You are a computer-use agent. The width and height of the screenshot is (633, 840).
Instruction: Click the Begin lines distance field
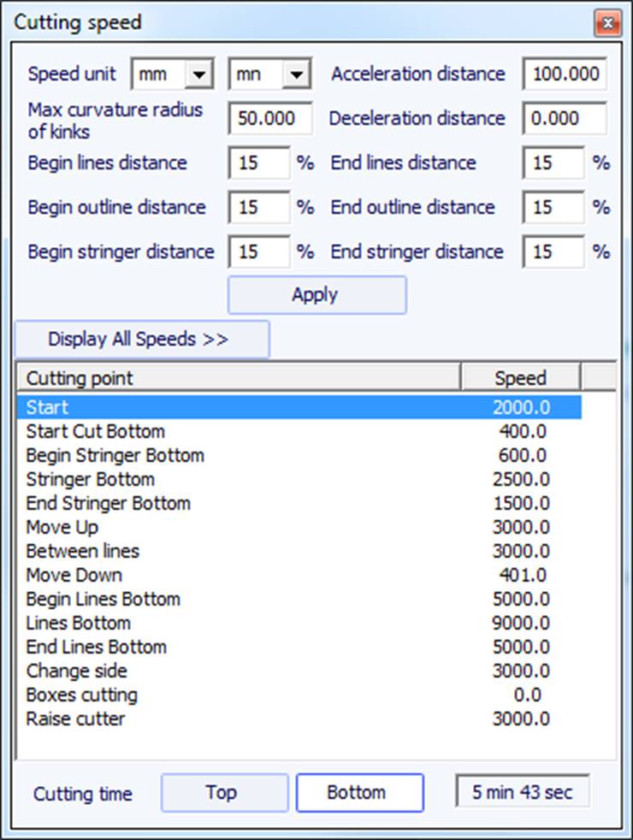(259, 163)
